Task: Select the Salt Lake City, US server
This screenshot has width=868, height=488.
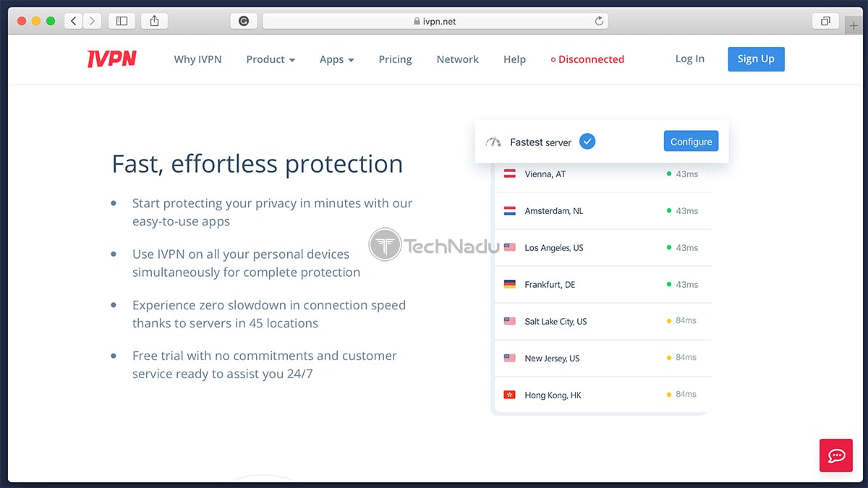Action: (x=603, y=321)
